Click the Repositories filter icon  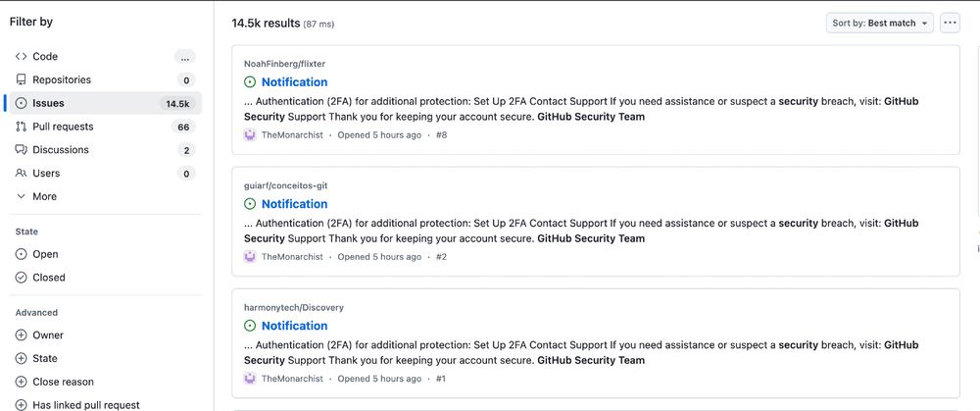22,80
